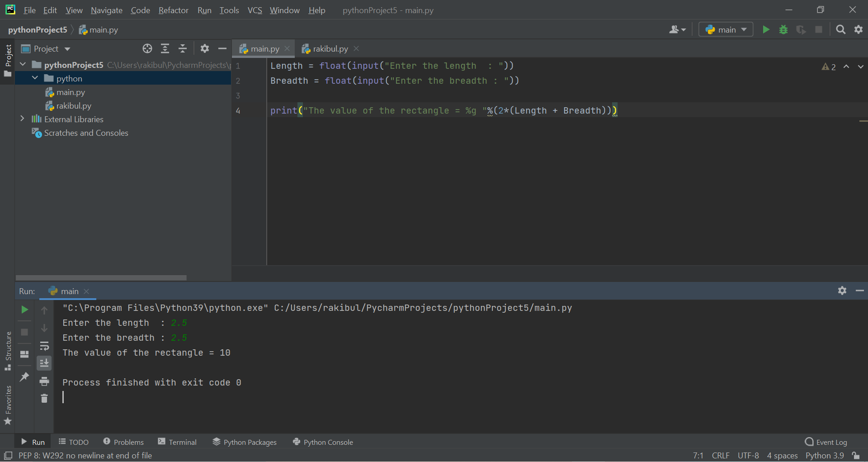Image resolution: width=868 pixels, height=462 pixels.
Task: Pin the Run tab
Action: (x=25, y=376)
